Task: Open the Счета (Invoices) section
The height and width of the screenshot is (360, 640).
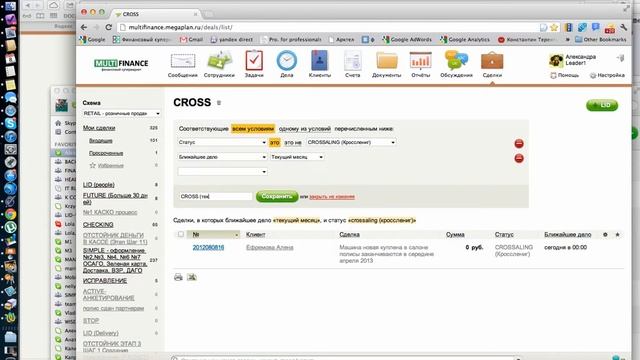Action: click(352, 64)
